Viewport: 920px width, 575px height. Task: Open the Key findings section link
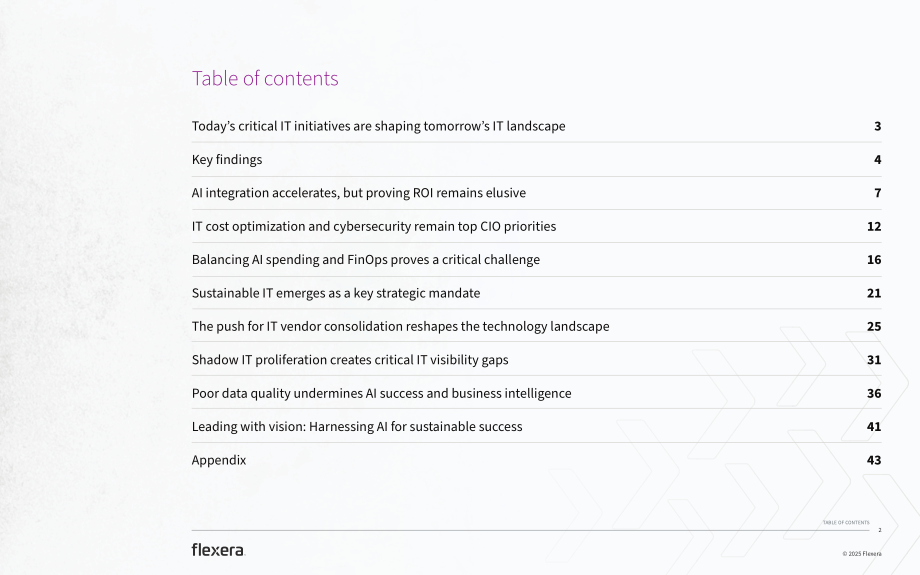tap(226, 160)
